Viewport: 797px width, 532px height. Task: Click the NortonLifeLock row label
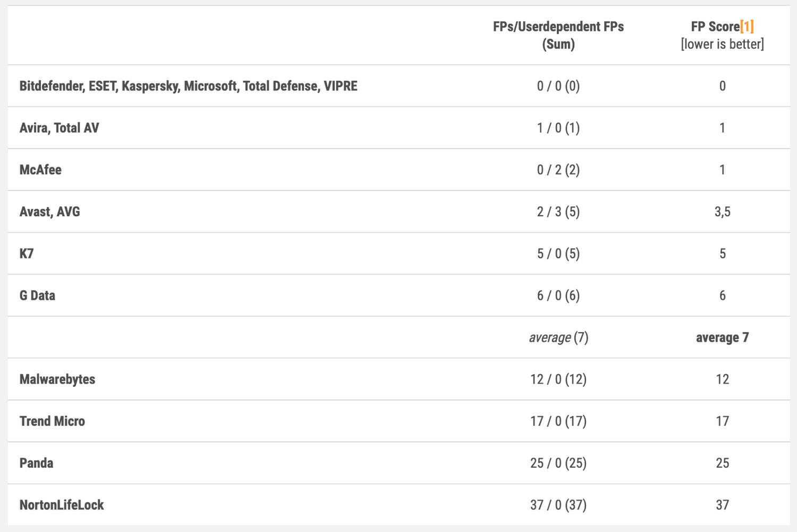tap(62, 505)
